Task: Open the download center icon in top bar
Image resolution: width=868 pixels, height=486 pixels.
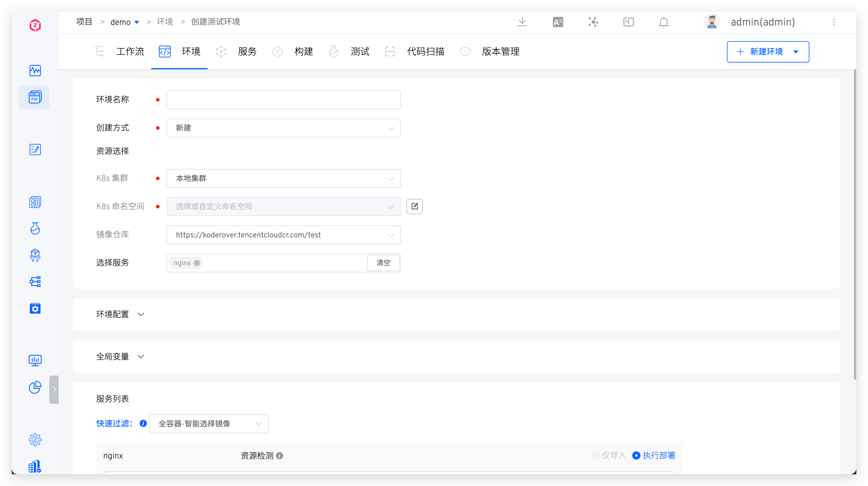Action: pos(522,22)
